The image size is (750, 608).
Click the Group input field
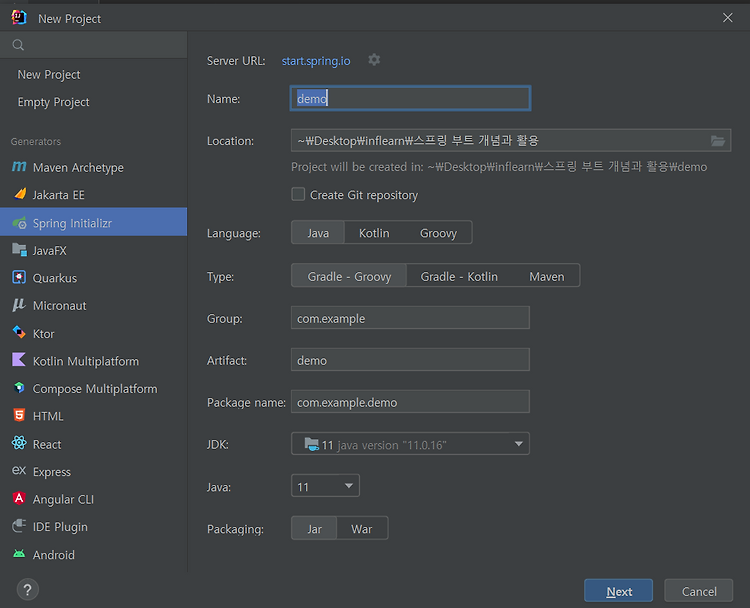click(x=410, y=318)
